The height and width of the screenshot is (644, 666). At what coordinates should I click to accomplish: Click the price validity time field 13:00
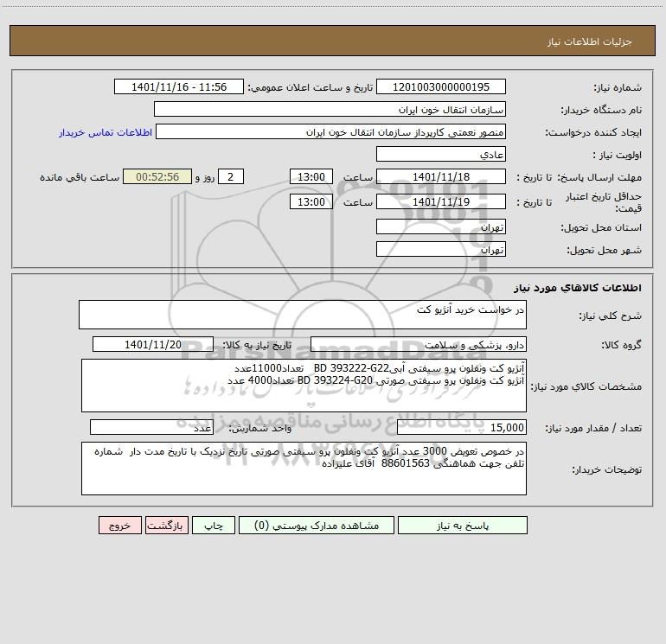(x=311, y=201)
